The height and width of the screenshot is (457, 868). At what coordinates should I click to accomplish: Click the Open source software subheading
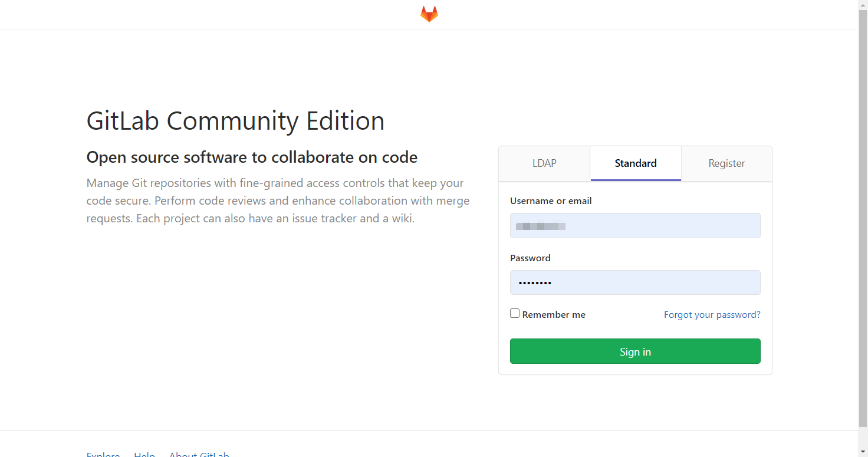pos(252,157)
